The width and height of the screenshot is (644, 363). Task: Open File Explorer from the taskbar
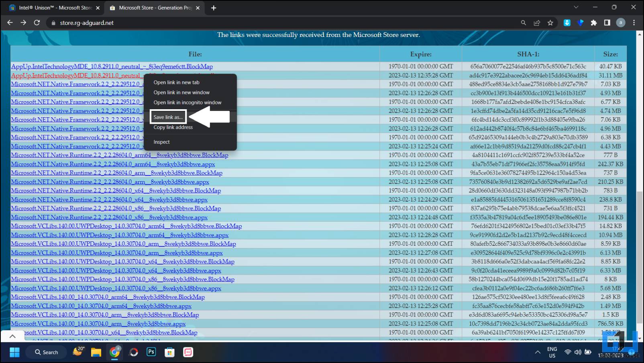[x=96, y=352]
